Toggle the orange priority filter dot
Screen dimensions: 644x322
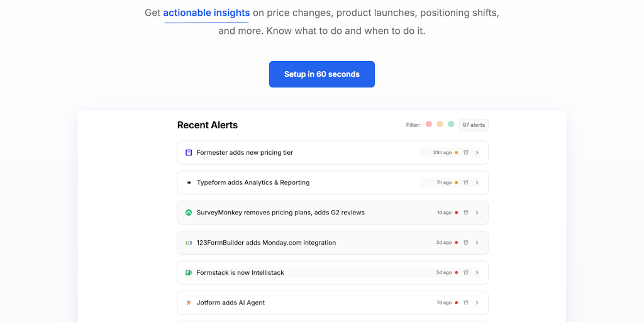(x=440, y=124)
